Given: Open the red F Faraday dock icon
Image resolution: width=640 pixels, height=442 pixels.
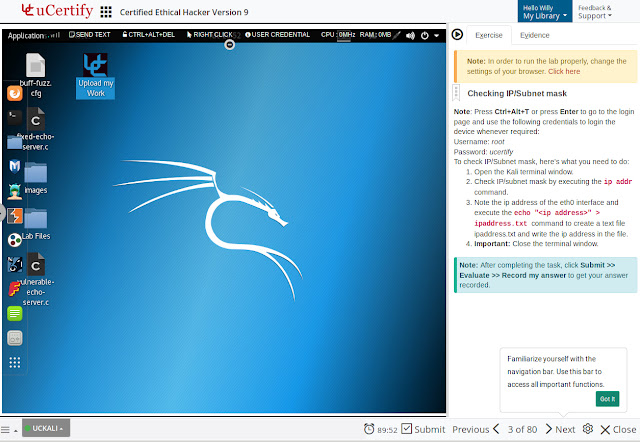Looking at the screenshot, I should point(15,289).
